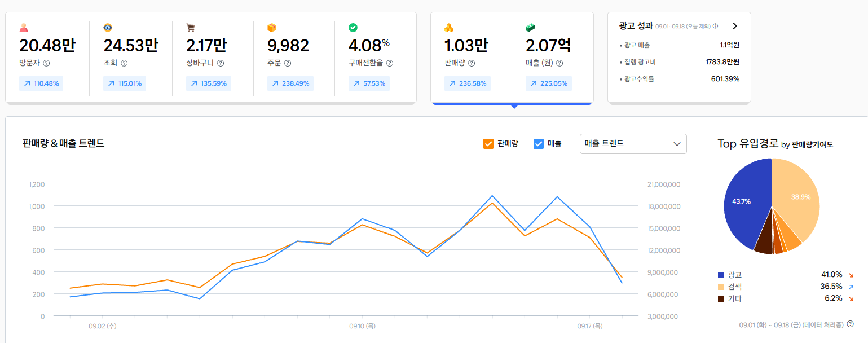Click the red visitor person icon
868x343 pixels.
23,28
